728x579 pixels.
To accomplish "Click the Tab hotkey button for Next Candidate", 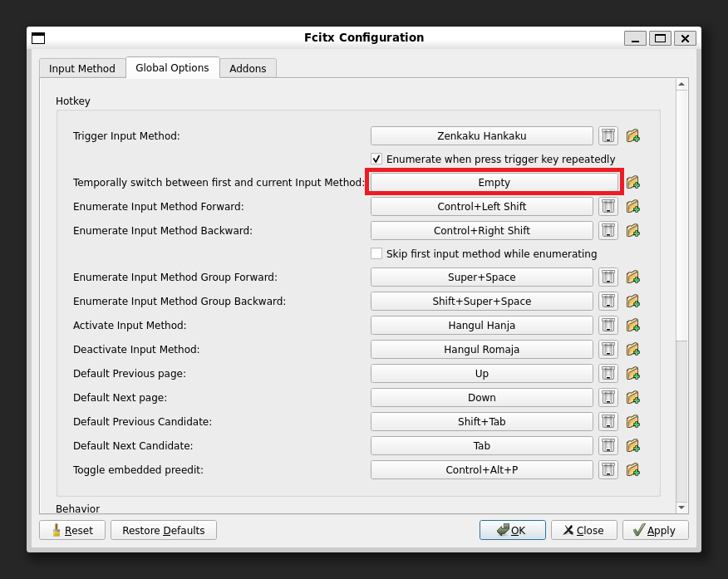I will (x=482, y=446).
